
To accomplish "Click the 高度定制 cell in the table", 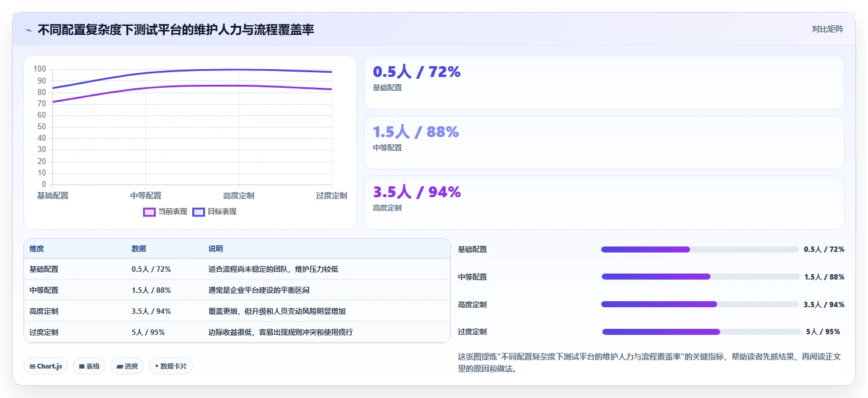I will pos(44,311).
